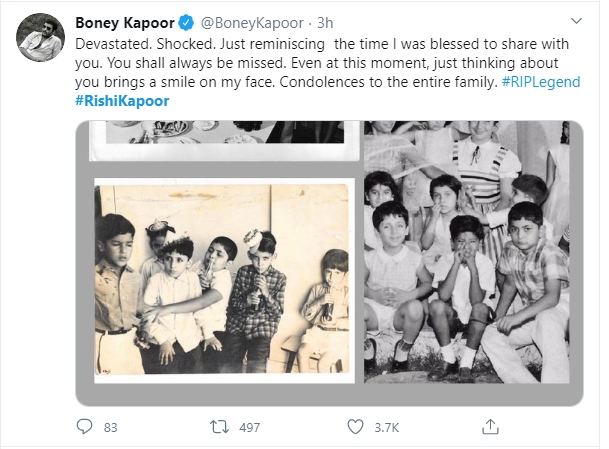Image resolution: width=609 pixels, height=449 pixels.
Task: Open Boney Kapoor's profile picture
Action: (x=38, y=40)
